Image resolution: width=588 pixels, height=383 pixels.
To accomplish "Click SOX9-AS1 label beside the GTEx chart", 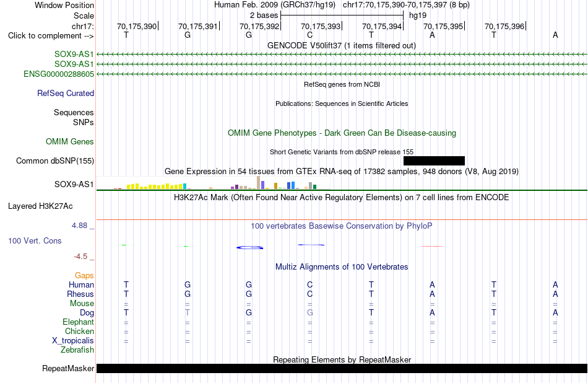I will click(74, 184).
